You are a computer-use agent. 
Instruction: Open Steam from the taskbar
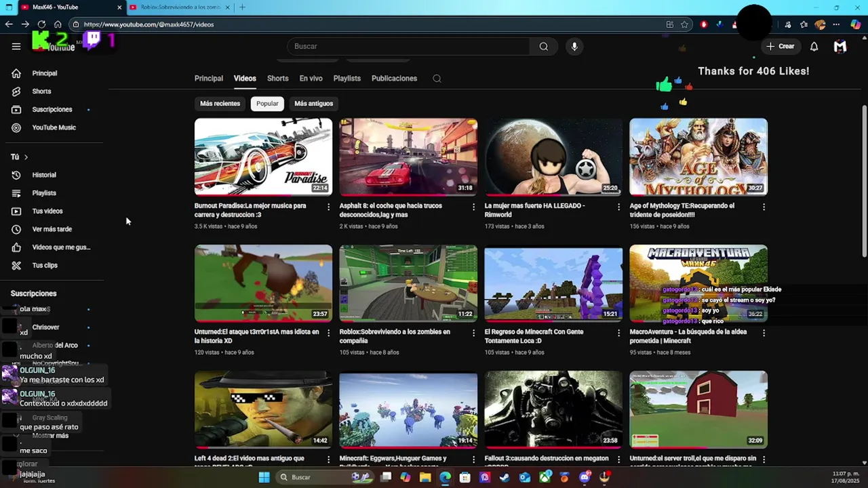(505, 477)
